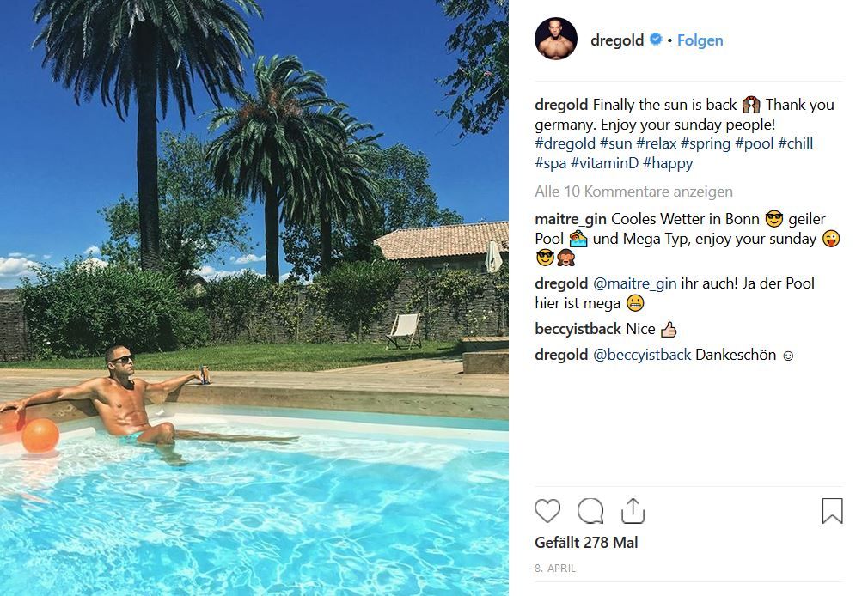This screenshot has height=596, width=868.
Task: Open #dregold hashtag
Action: pos(565,143)
